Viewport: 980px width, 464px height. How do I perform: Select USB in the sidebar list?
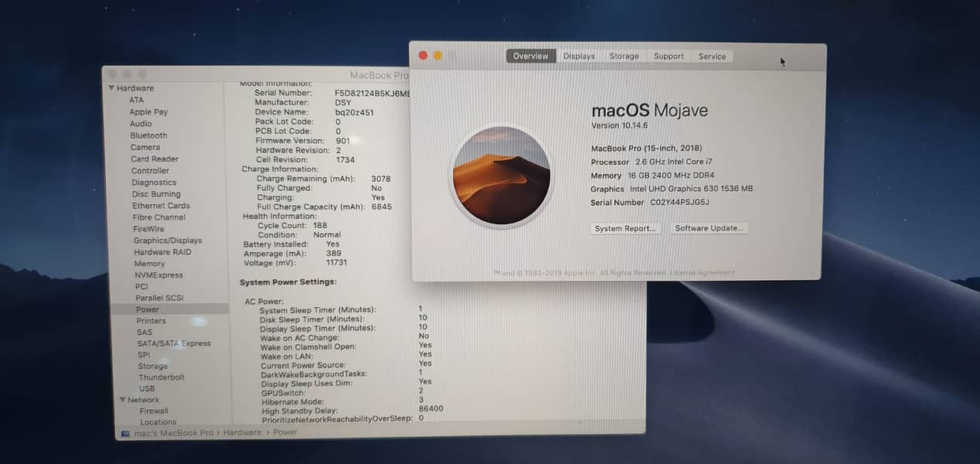147,389
